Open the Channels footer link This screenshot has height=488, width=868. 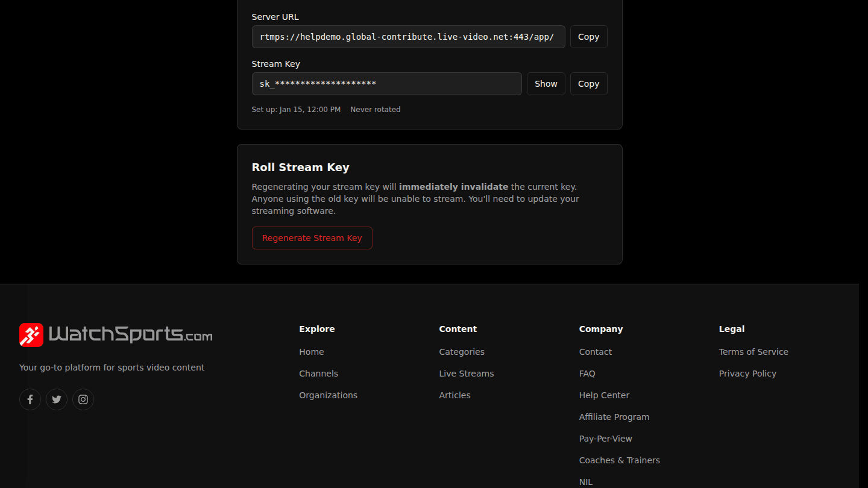click(x=318, y=374)
